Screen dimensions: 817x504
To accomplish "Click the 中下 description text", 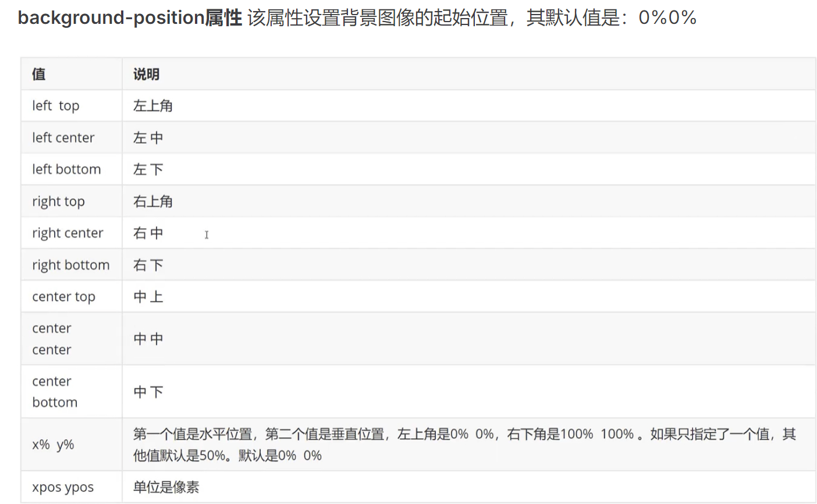I will click(148, 392).
